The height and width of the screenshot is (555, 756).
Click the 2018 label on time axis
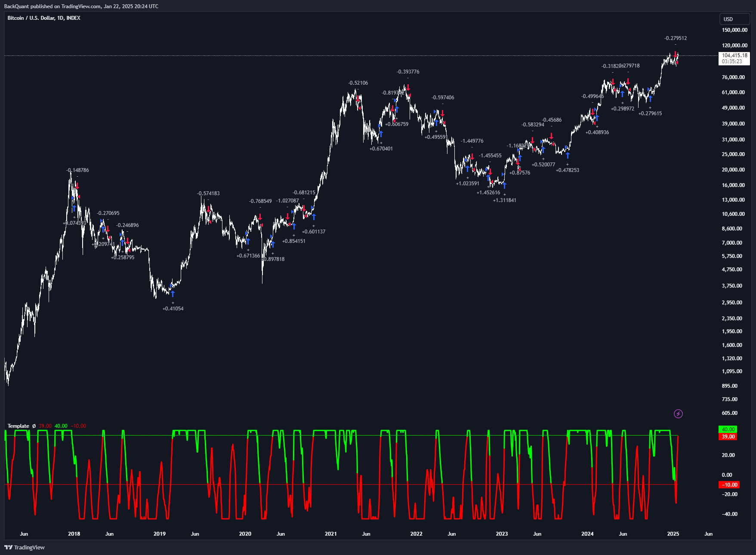(x=74, y=534)
